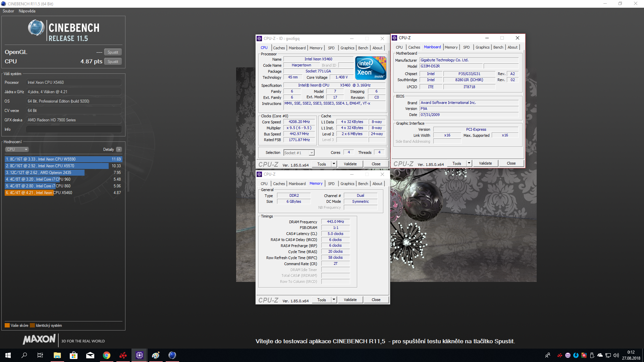
Task: Select orange ranking row Xeon CPU X5460
Action: [x=63, y=193]
